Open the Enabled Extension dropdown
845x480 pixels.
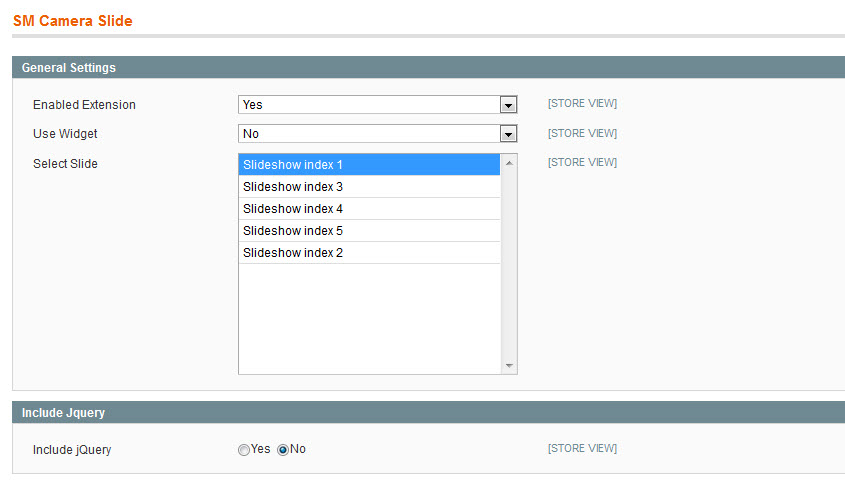click(x=377, y=105)
